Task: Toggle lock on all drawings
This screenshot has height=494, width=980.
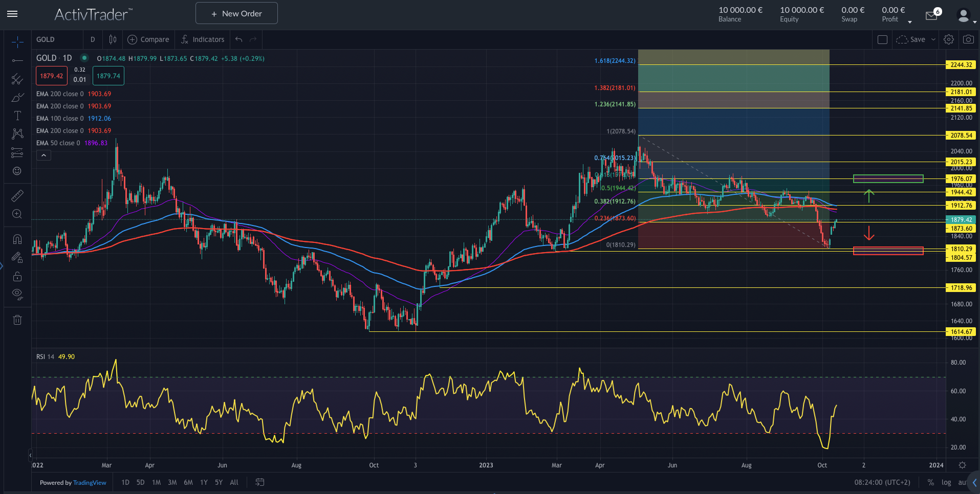Action: pyautogui.click(x=17, y=276)
